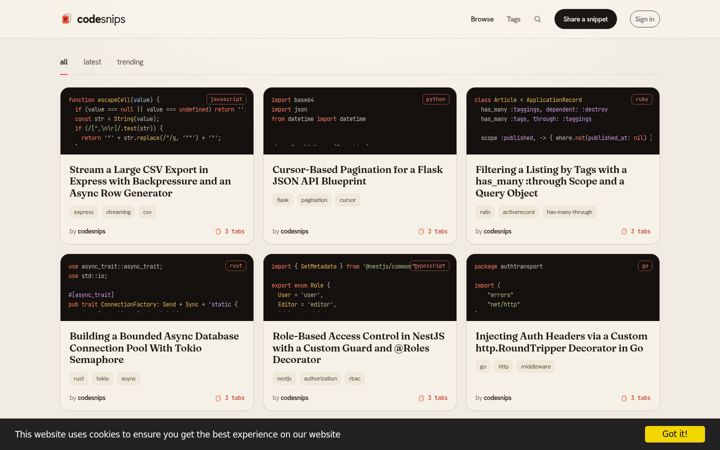Open 'Building a Bounded Async Database' title
The width and height of the screenshot is (720, 450).
pyautogui.click(x=154, y=348)
